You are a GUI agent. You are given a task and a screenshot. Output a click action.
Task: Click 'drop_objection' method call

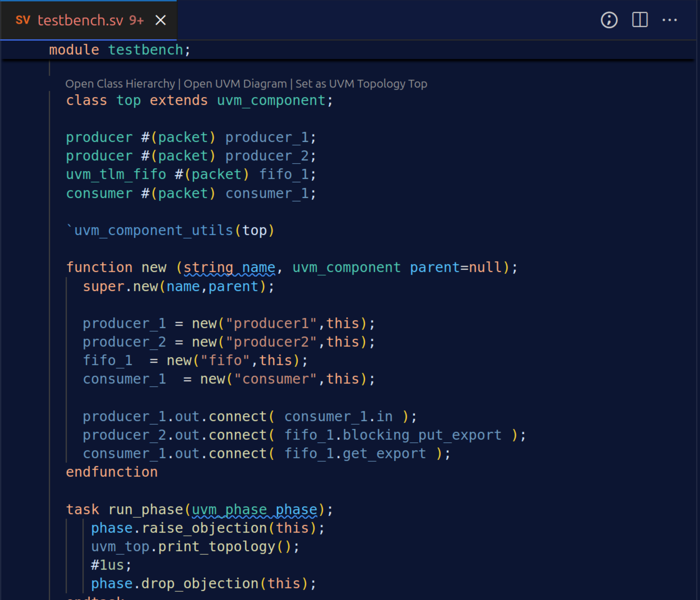(200, 584)
